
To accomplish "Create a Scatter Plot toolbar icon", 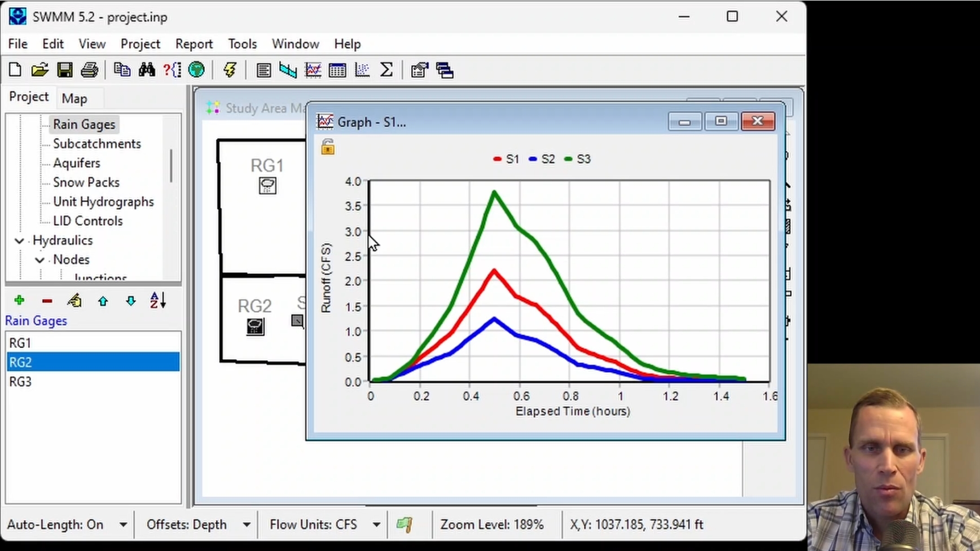I will 362,70.
